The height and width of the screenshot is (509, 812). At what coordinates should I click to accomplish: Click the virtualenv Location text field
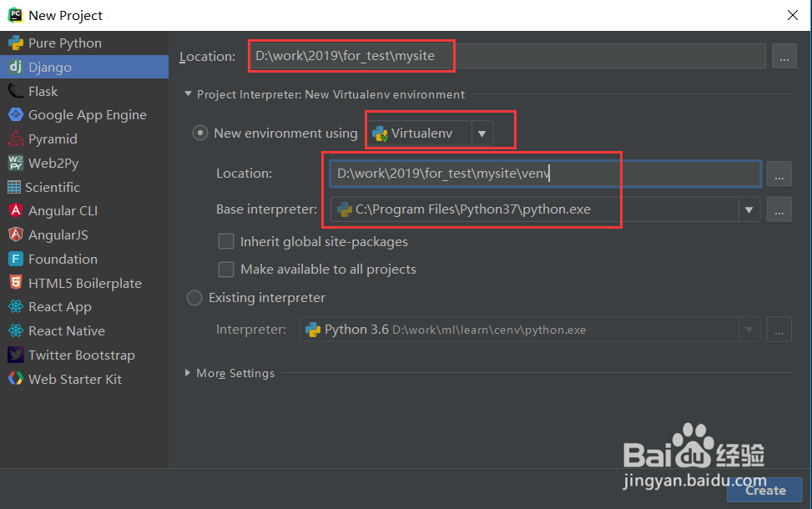[x=544, y=174]
